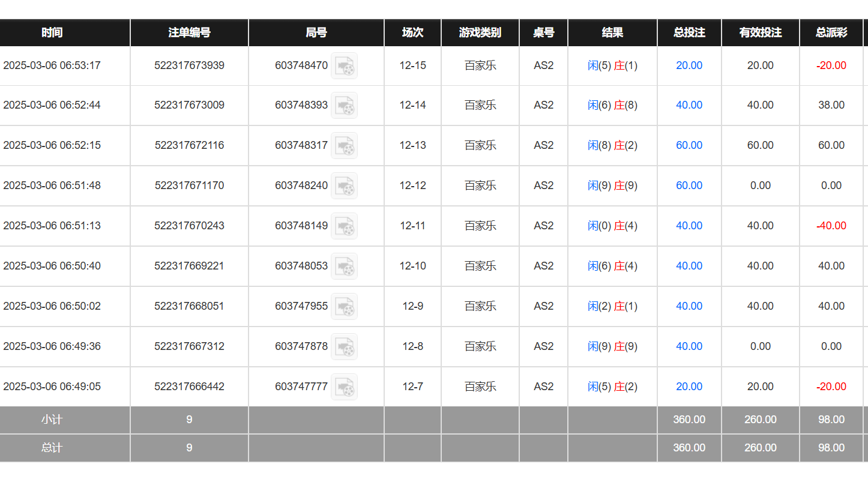
Task: Open replay icon for round 603748240
Action: click(344, 186)
